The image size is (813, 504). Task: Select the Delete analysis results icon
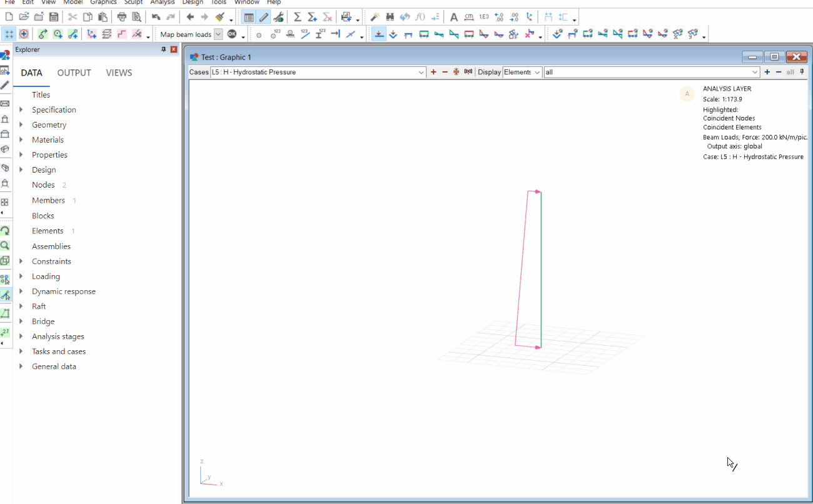[x=326, y=17]
